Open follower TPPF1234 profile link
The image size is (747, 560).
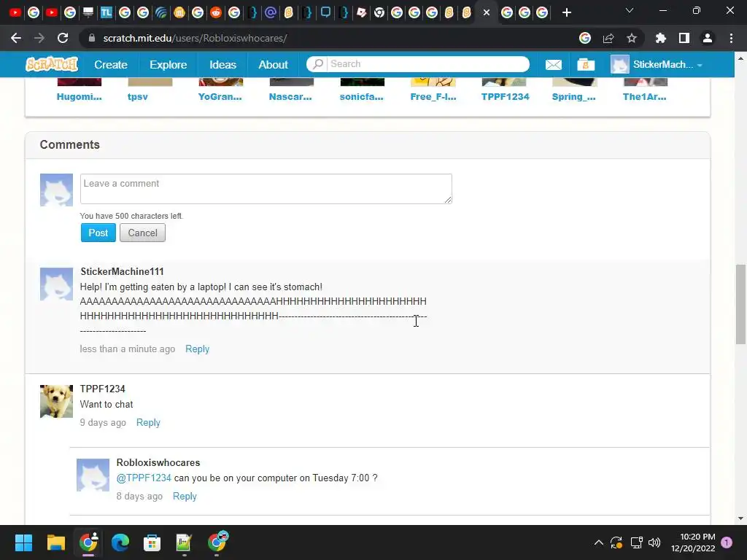tap(505, 97)
